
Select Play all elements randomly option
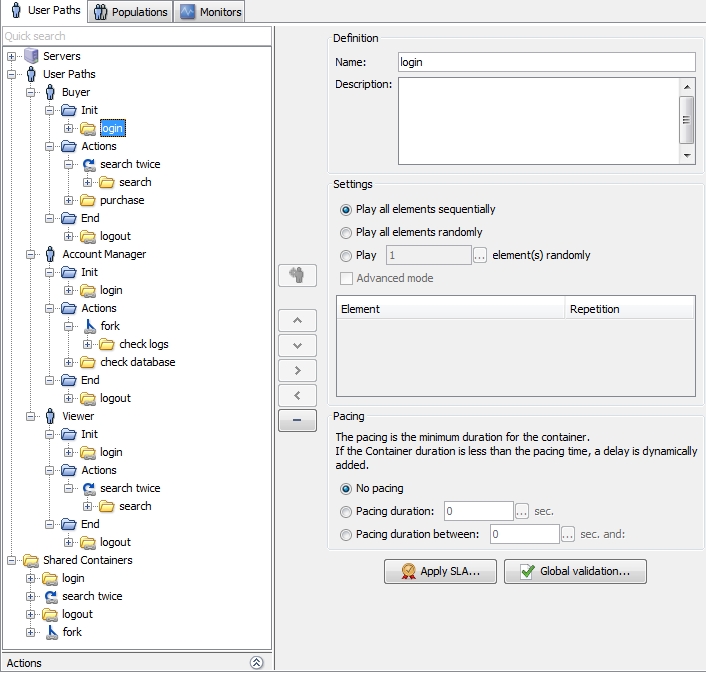pos(346,232)
